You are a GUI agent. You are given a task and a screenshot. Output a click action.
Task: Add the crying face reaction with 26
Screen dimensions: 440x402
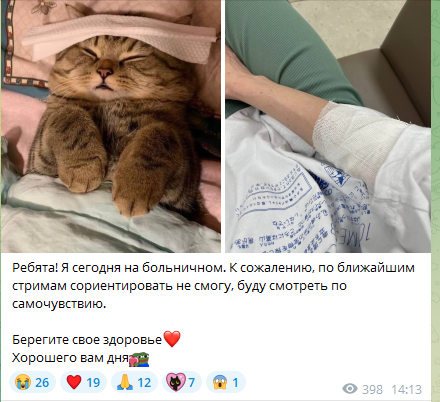pyautogui.click(x=32, y=382)
